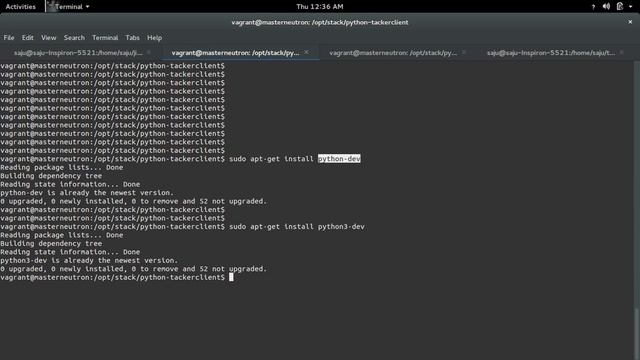Open the Help menu
This screenshot has width=640, height=360.
coord(154,38)
